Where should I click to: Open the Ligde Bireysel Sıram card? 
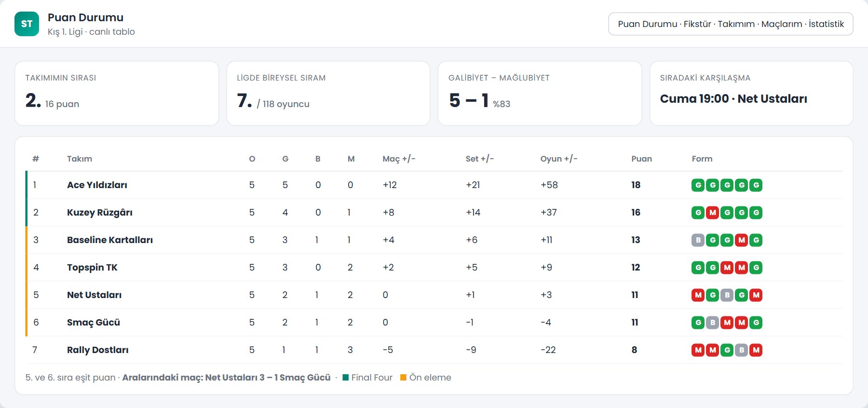(x=328, y=93)
